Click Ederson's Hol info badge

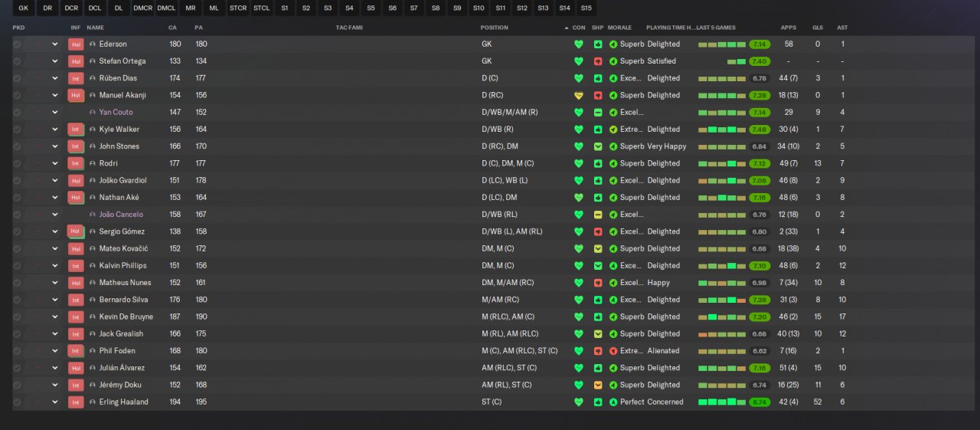[76, 44]
